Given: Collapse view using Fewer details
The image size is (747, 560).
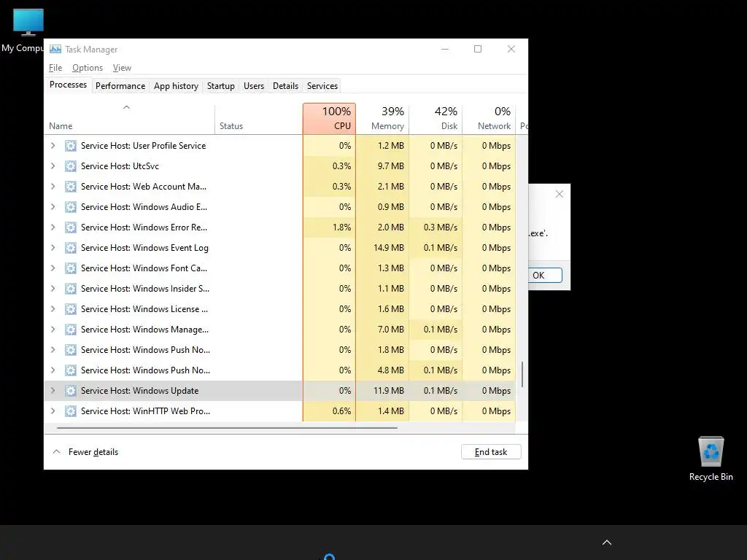Looking at the screenshot, I should coord(85,452).
